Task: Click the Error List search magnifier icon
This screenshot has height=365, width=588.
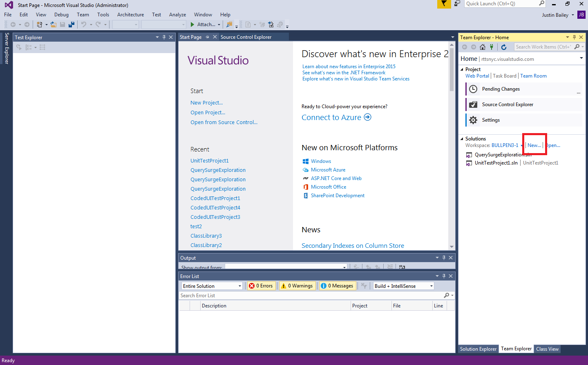Action: (x=447, y=296)
